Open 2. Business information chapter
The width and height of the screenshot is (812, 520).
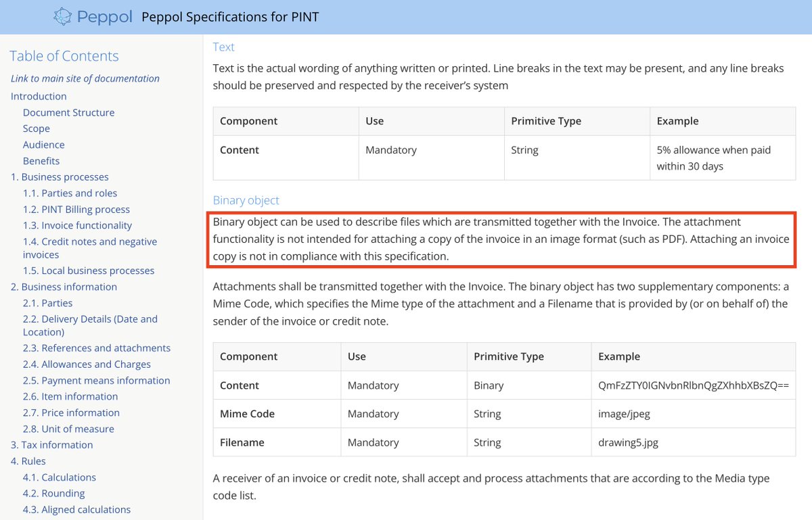point(64,287)
